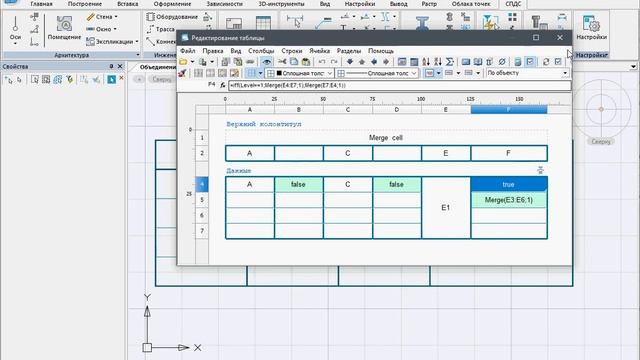640x360 pixels.
Task: Click the blue left-arrow move icon
Action: [374, 62]
